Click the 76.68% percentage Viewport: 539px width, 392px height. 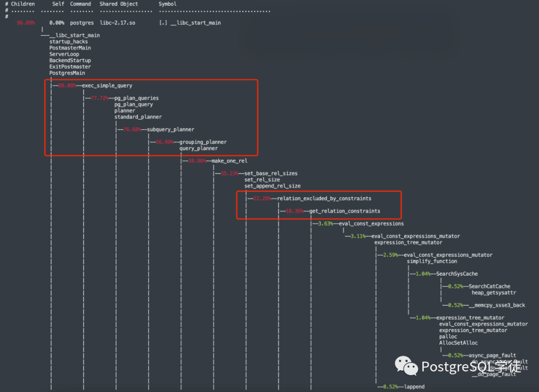coord(132,130)
